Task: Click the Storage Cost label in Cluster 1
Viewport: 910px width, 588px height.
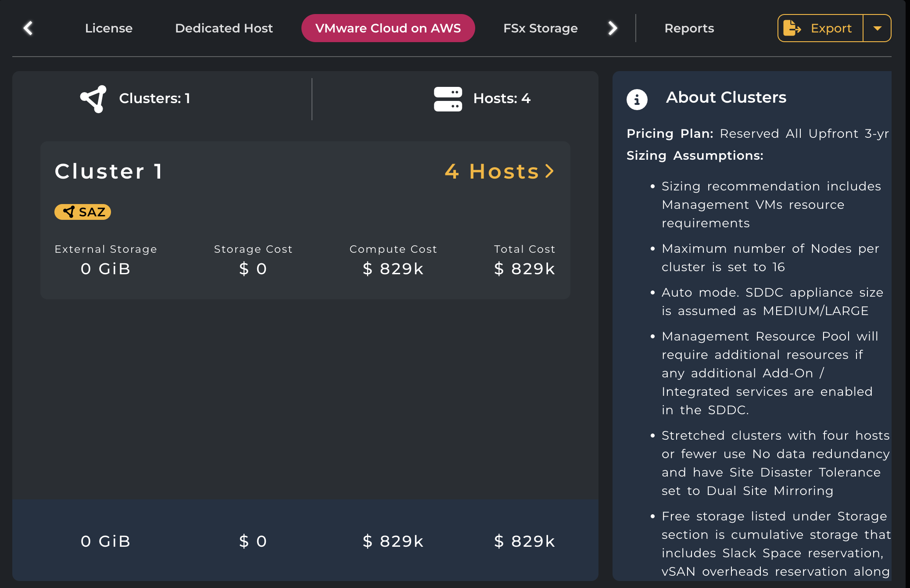Action: tap(253, 249)
